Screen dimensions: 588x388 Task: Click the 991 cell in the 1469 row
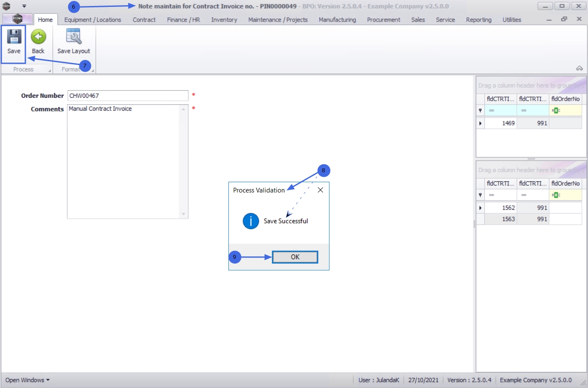[533, 123]
